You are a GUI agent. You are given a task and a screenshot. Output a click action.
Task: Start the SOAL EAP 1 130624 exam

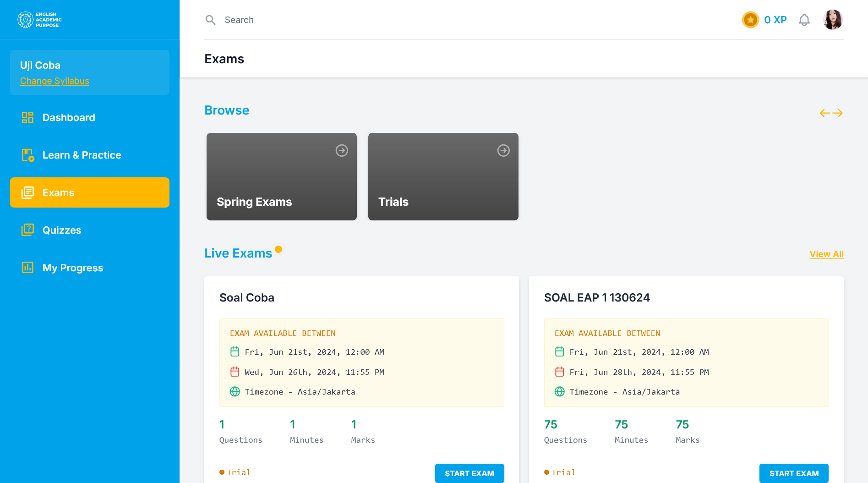coord(793,473)
